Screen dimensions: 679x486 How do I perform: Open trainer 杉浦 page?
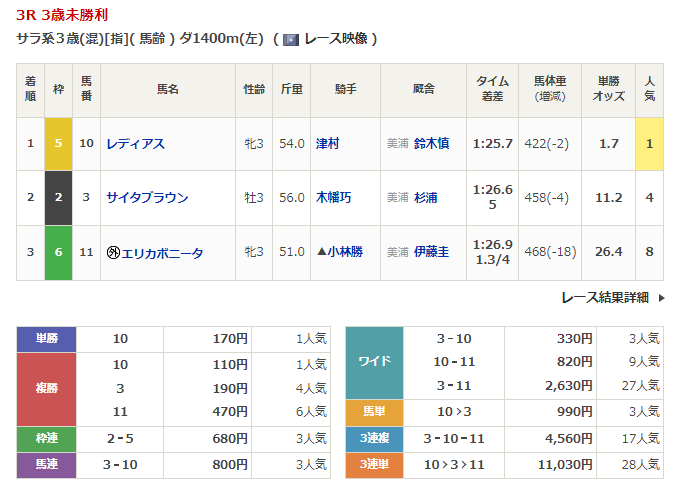425,198
